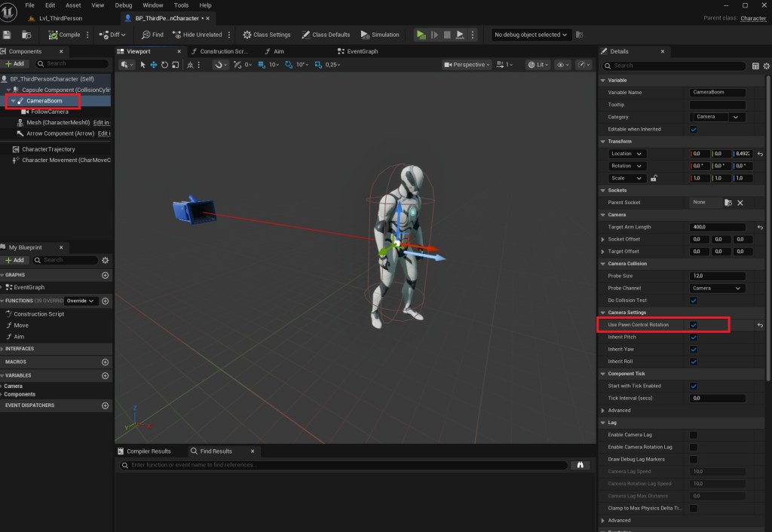Click the Class Defaults toolbar button
This screenshot has width=772, height=532.
click(x=326, y=35)
